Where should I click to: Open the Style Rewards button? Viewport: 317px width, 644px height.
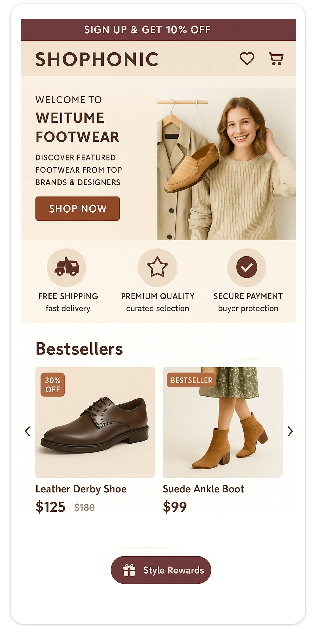pyautogui.click(x=161, y=570)
